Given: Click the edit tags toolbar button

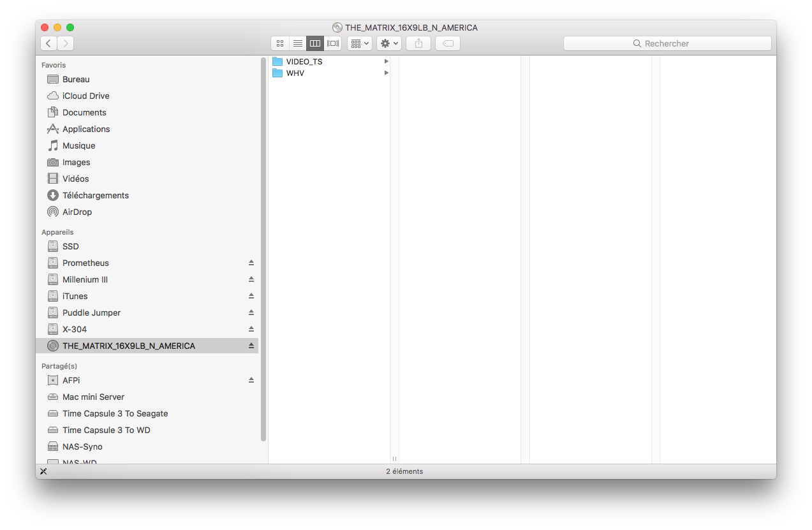Looking at the screenshot, I should click(448, 43).
